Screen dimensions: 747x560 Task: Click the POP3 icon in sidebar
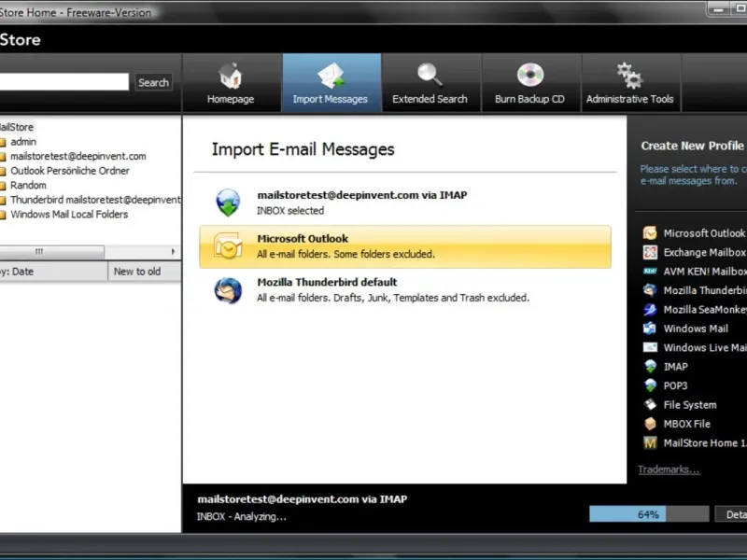650,385
